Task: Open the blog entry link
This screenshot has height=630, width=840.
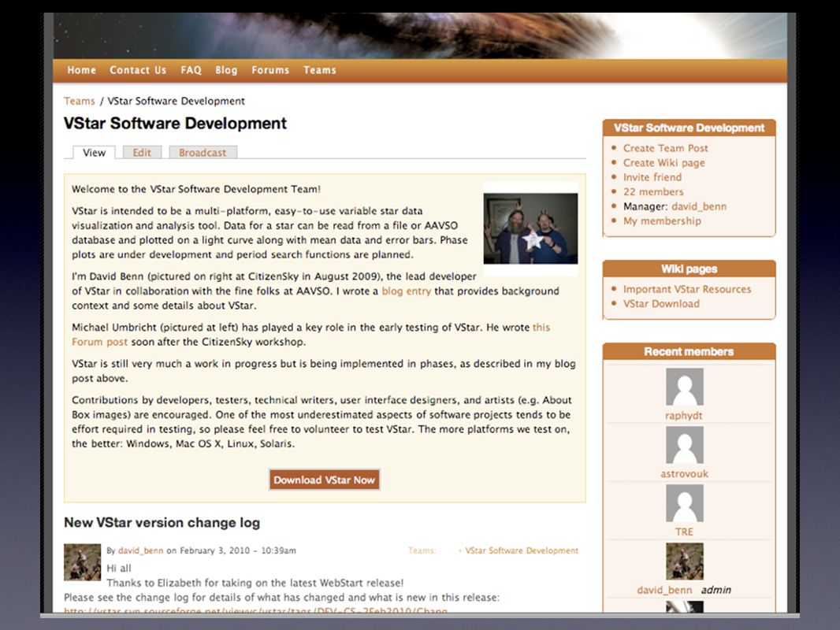Action: tap(406, 291)
